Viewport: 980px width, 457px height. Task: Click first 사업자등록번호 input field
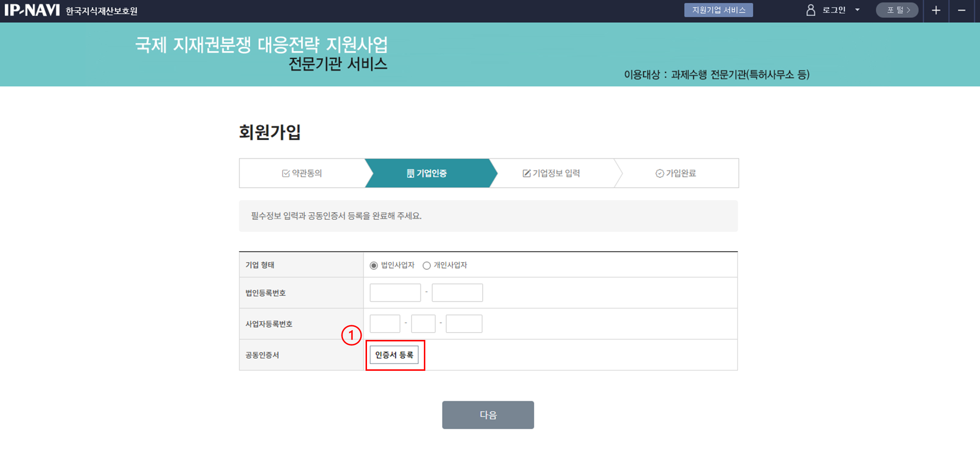[x=385, y=324]
